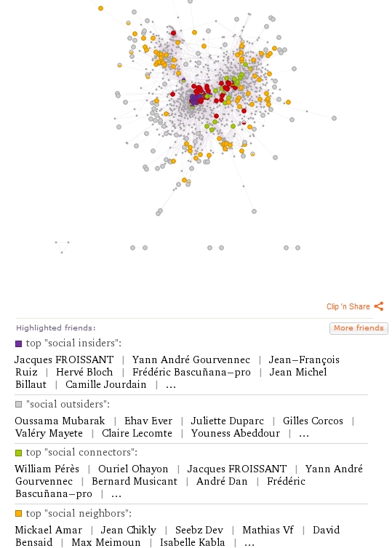392x548 pixels.
Task: Click the green social connectors swatch
Action: (x=18, y=453)
